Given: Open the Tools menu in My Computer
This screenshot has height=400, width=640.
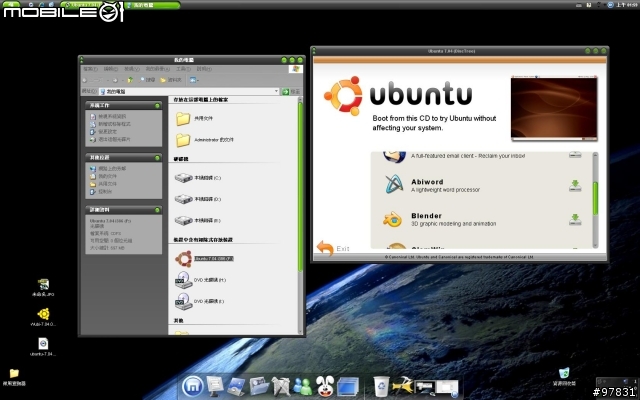Looking at the screenshot, I should click(183, 69).
